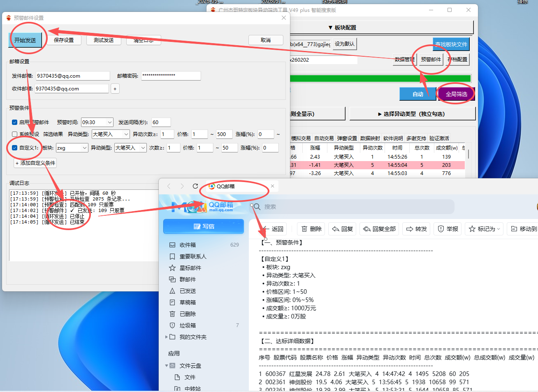
Task: Open the 数据映射 tab
Action: click(x=370, y=138)
